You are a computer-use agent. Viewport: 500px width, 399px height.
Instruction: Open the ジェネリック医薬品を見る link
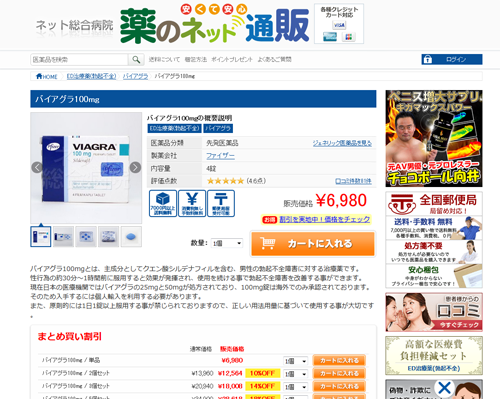342,143
